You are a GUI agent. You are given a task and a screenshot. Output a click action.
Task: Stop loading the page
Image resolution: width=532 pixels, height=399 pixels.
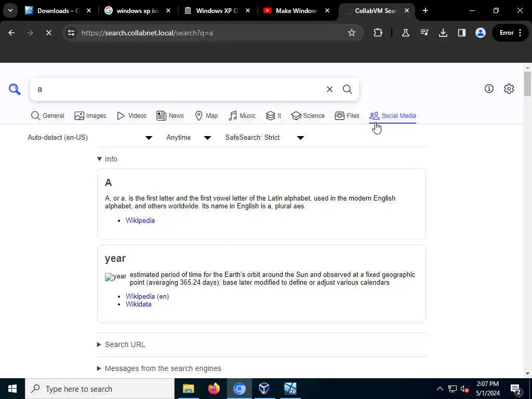pyautogui.click(x=49, y=33)
